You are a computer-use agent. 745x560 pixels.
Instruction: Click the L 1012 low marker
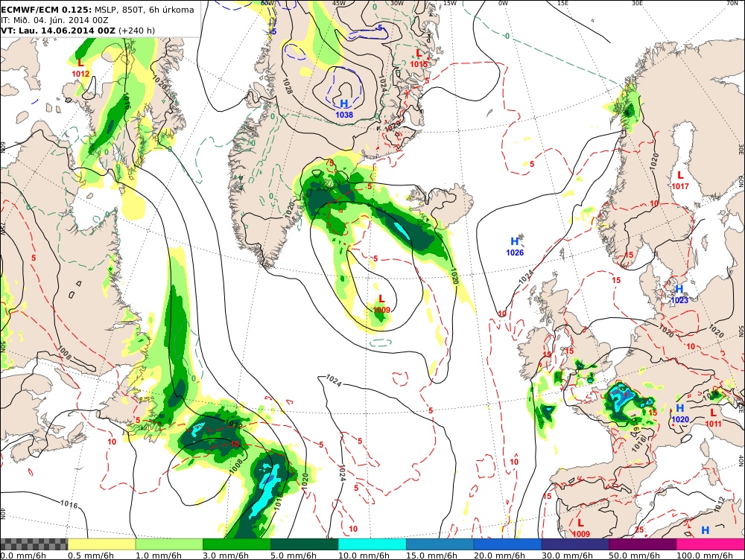tap(80, 68)
